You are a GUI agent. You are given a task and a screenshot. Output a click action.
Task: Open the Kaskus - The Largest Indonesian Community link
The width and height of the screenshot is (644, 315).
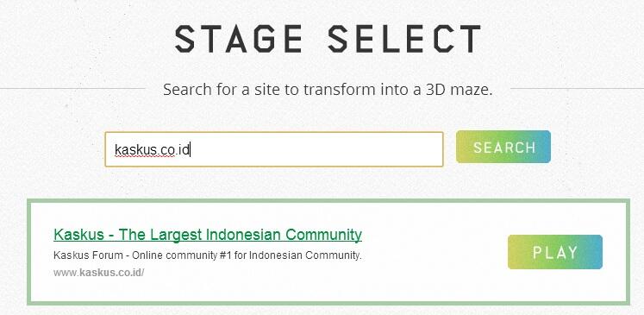(x=208, y=235)
